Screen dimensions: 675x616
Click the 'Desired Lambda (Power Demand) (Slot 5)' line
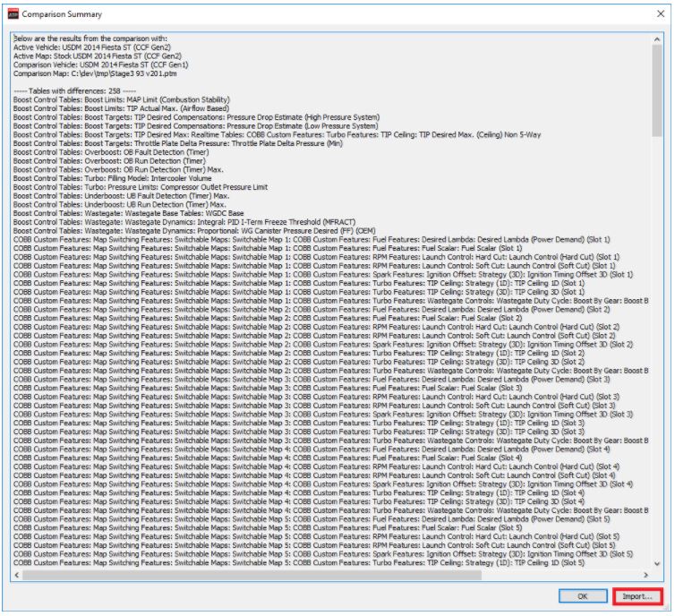tap(312, 519)
